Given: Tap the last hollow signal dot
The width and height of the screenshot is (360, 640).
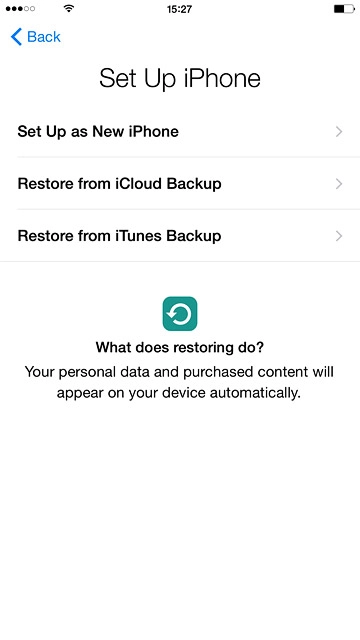Looking at the screenshot, I should 32,9.
